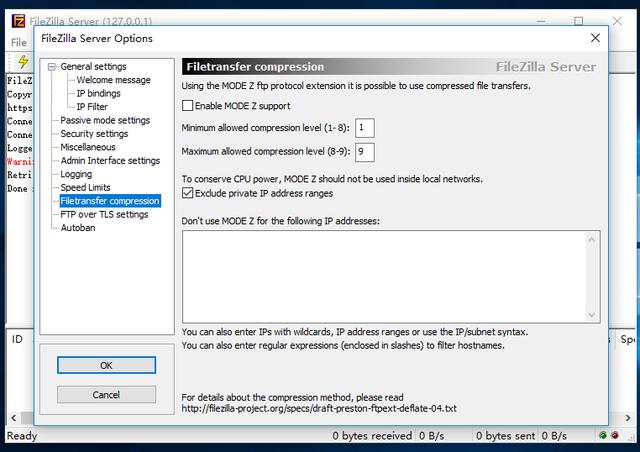Click the 'Ready' status bar text
This screenshot has height=452, width=640.
click(22, 436)
